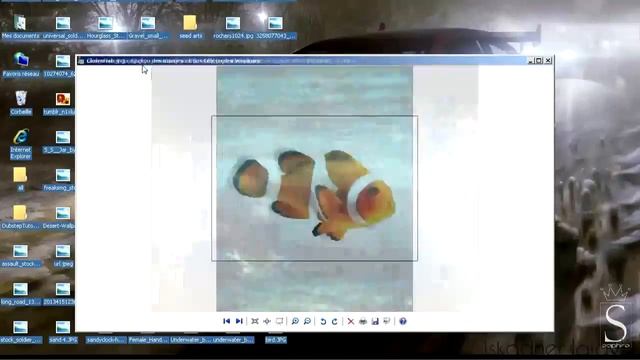Image resolution: width=640 pixels, height=360 pixels.
Task: Click the sandyclock file label on desktop
Action: pos(106,340)
